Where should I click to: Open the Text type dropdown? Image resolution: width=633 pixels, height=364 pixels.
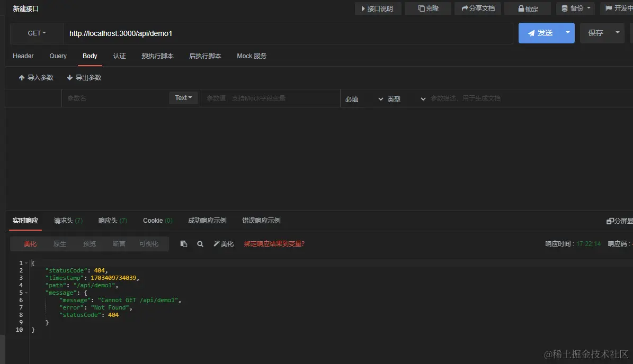point(183,98)
